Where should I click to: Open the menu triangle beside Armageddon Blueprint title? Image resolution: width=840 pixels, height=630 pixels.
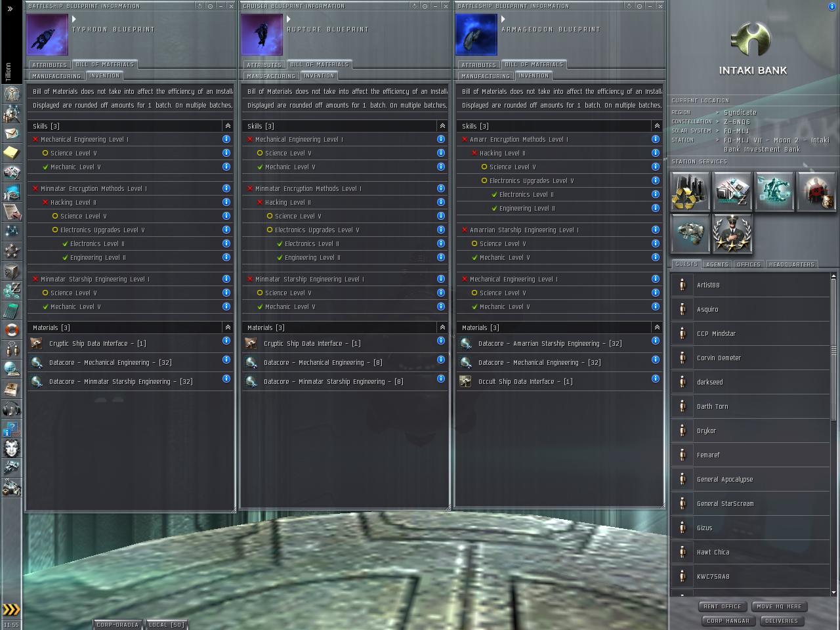click(x=504, y=20)
